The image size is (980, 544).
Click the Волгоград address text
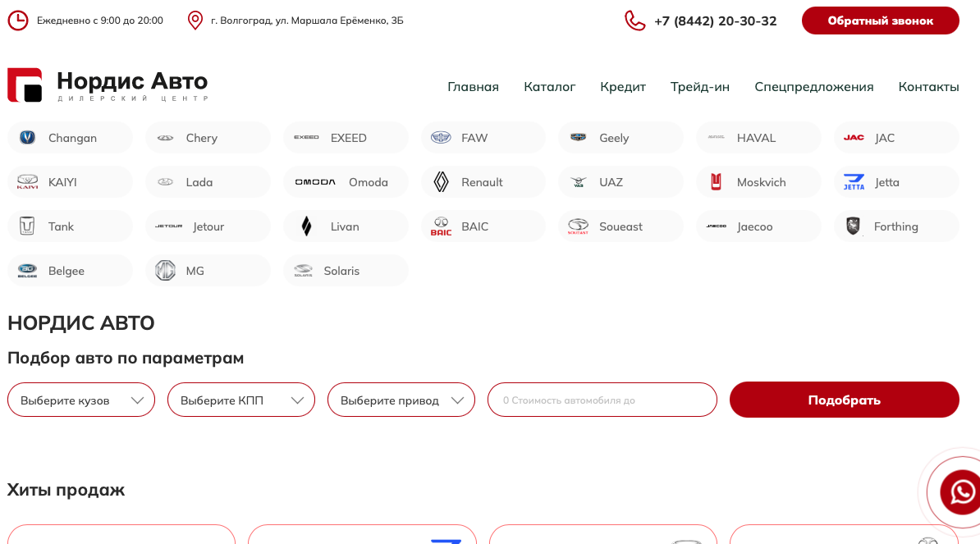coord(307,21)
